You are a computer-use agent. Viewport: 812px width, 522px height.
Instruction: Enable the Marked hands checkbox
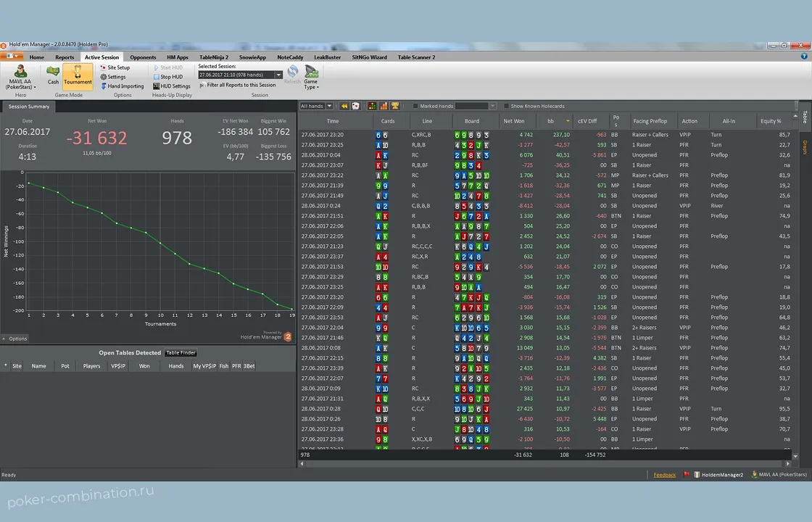415,107
